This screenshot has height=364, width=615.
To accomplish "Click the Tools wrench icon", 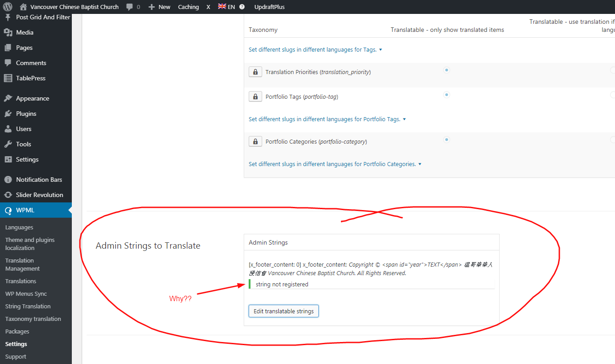I will pos(8,144).
